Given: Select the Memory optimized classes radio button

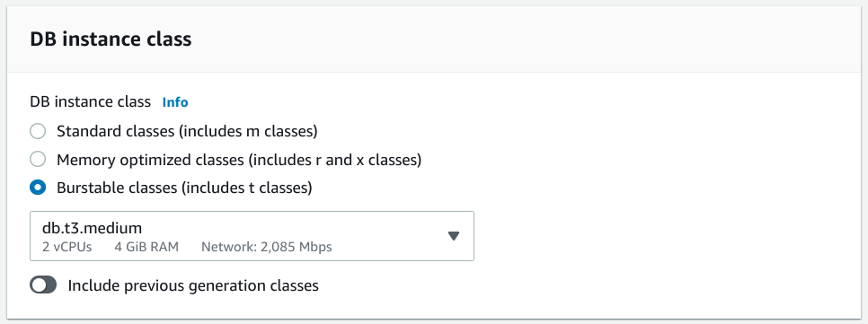Looking at the screenshot, I should click(x=38, y=160).
